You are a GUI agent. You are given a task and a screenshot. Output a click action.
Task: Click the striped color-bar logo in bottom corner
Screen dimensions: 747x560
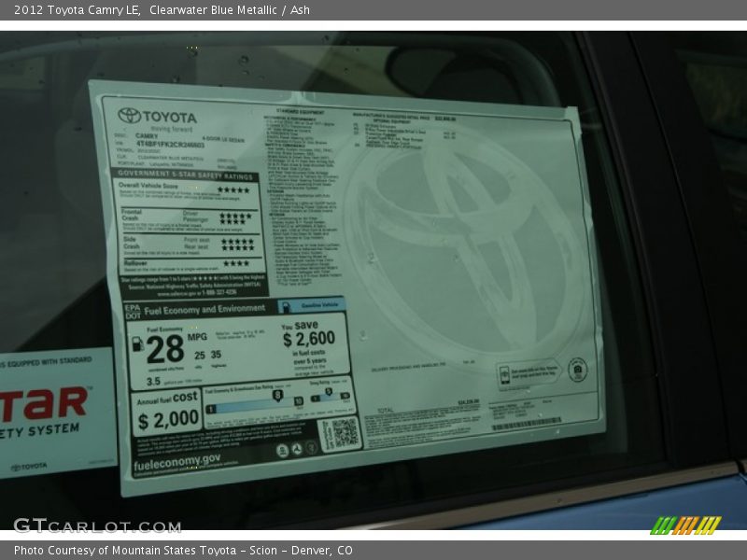685,525
